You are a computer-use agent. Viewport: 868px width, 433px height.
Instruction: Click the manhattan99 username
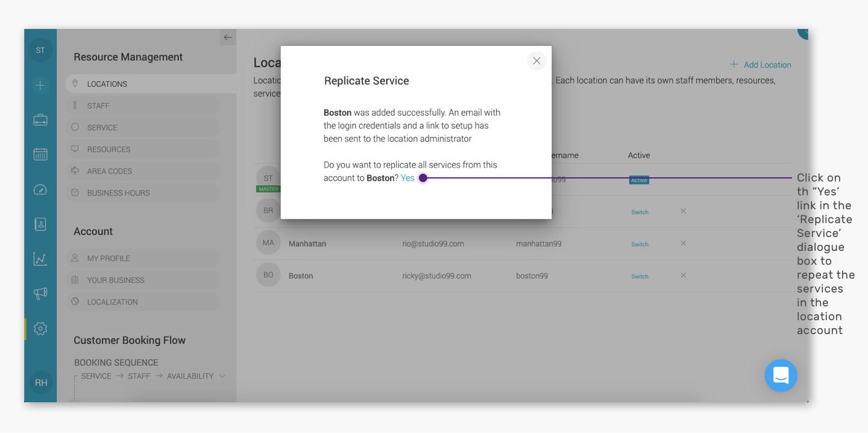point(539,244)
